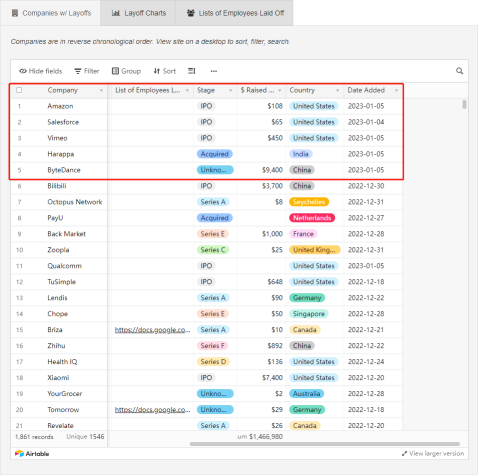Click View larger version link

pyautogui.click(x=433, y=453)
